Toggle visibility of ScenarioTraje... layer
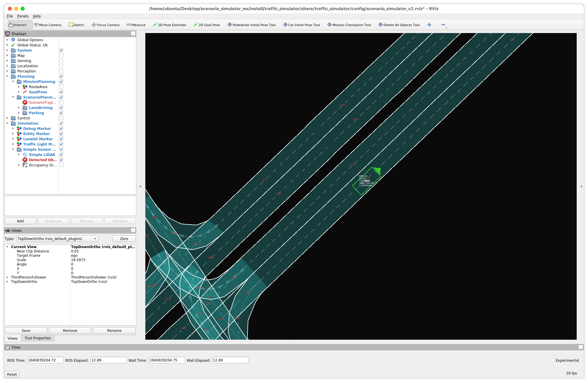Screen dimensions: 588x382 [61, 102]
